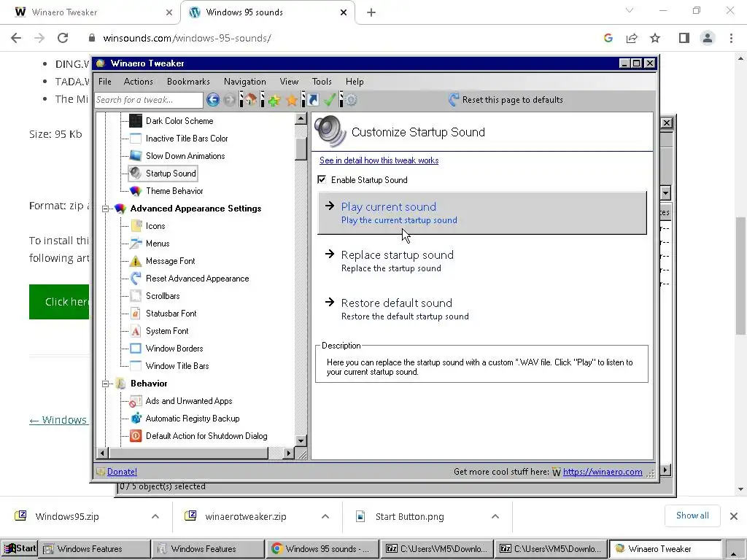This screenshot has height=560, width=747.
Task: Click the browser back arrow
Action: click(16, 38)
